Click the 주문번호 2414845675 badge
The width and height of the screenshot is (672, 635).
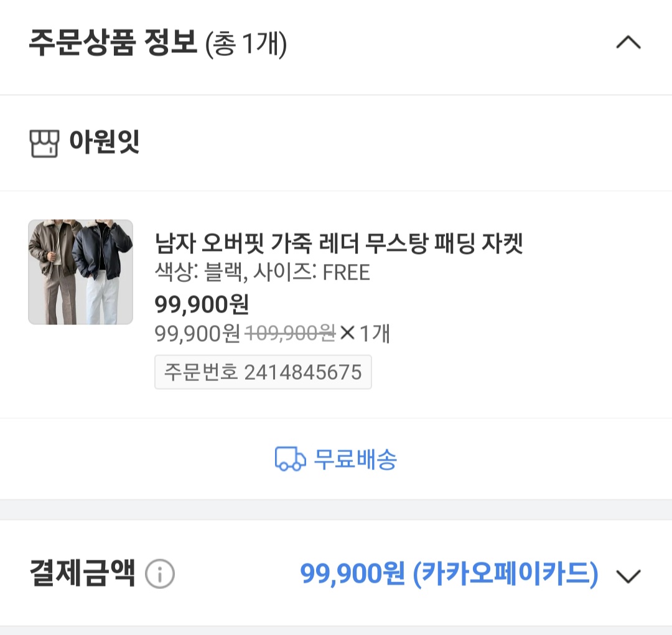(x=263, y=372)
